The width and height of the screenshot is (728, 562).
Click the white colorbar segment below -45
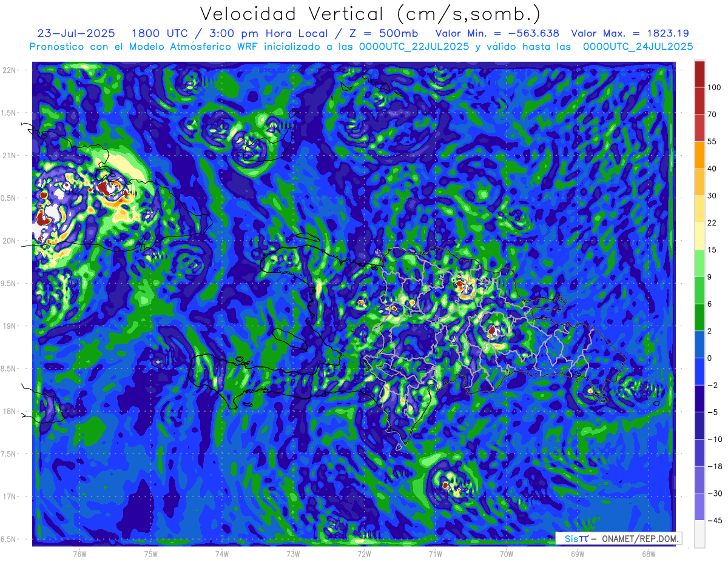click(699, 534)
